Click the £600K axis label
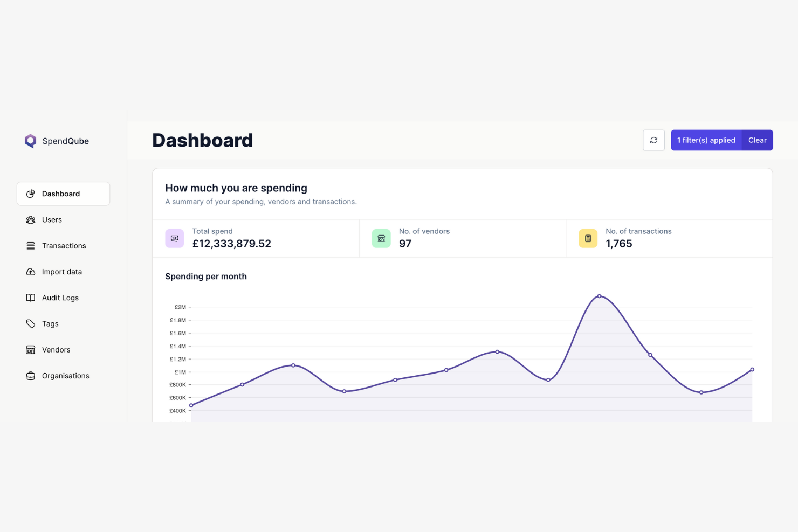The width and height of the screenshot is (798, 532). (x=178, y=398)
